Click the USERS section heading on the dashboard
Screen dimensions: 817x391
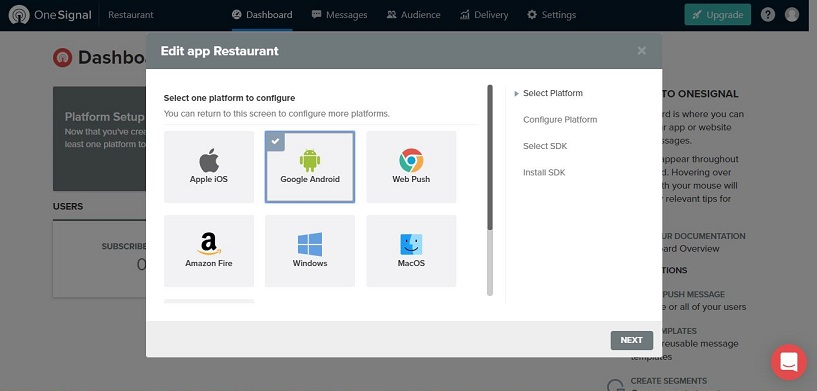[x=68, y=206]
